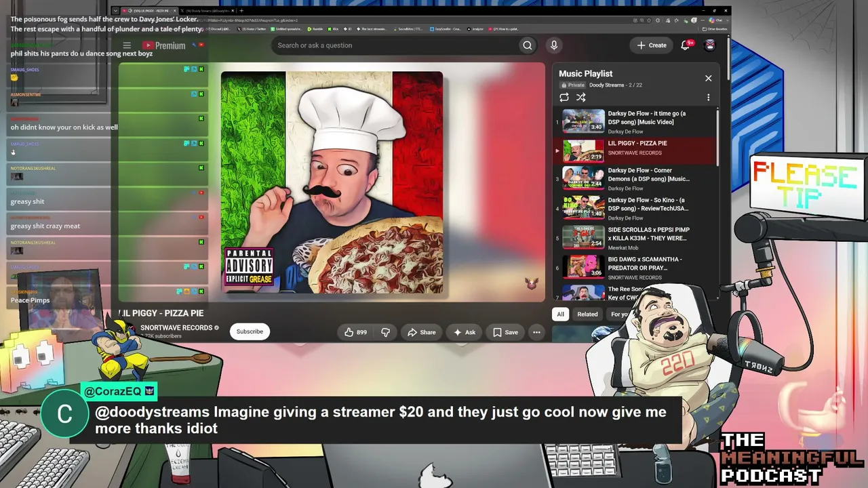This screenshot has height=488, width=868.
Task: Open the Rumble bookmark
Action: tap(315, 29)
